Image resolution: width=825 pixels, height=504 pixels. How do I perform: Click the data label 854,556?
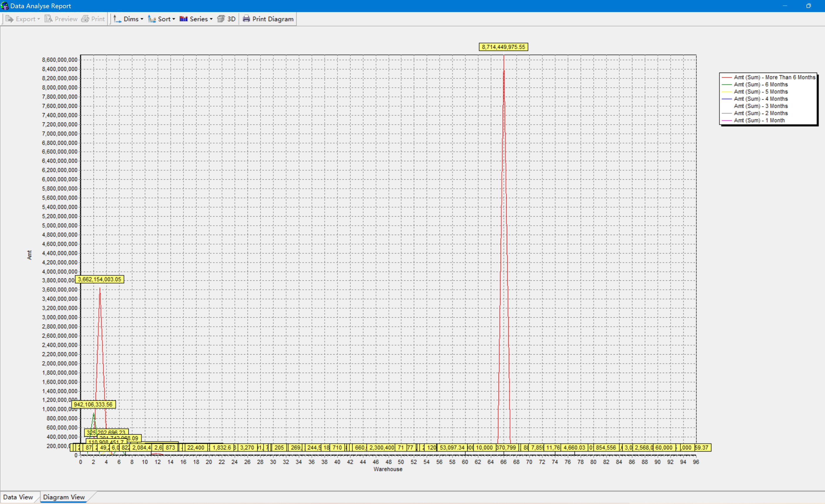pos(606,447)
